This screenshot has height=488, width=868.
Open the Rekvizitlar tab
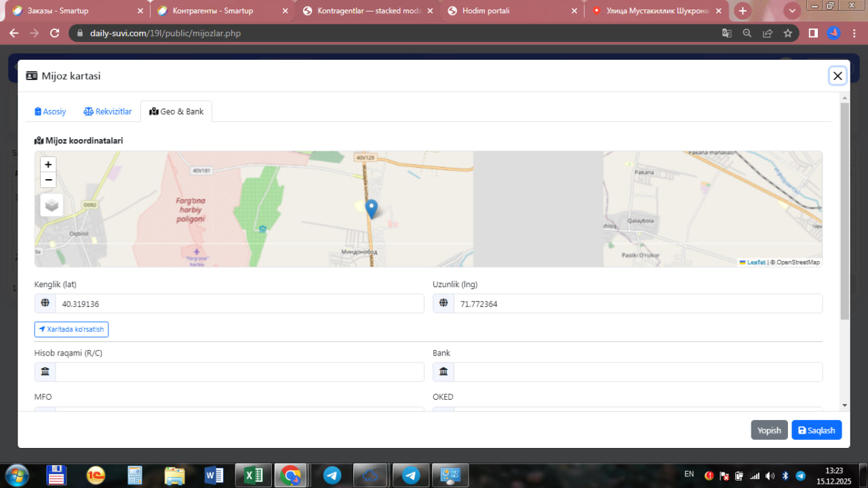click(x=108, y=111)
